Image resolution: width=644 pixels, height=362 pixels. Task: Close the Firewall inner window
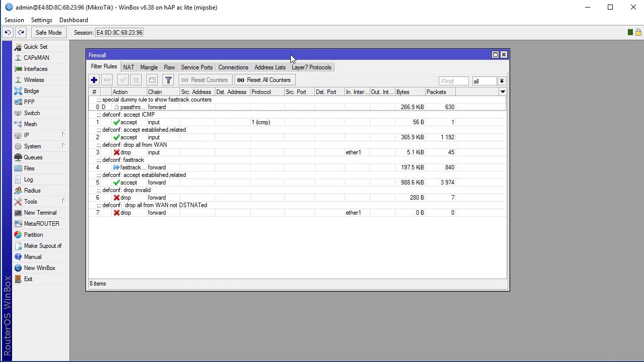(x=504, y=55)
